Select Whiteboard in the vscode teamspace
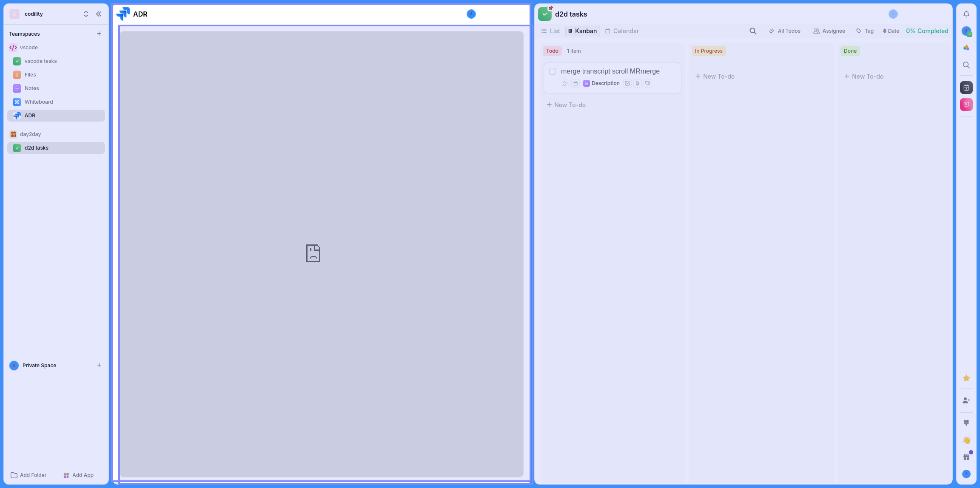The height and width of the screenshot is (488, 980). tap(39, 102)
